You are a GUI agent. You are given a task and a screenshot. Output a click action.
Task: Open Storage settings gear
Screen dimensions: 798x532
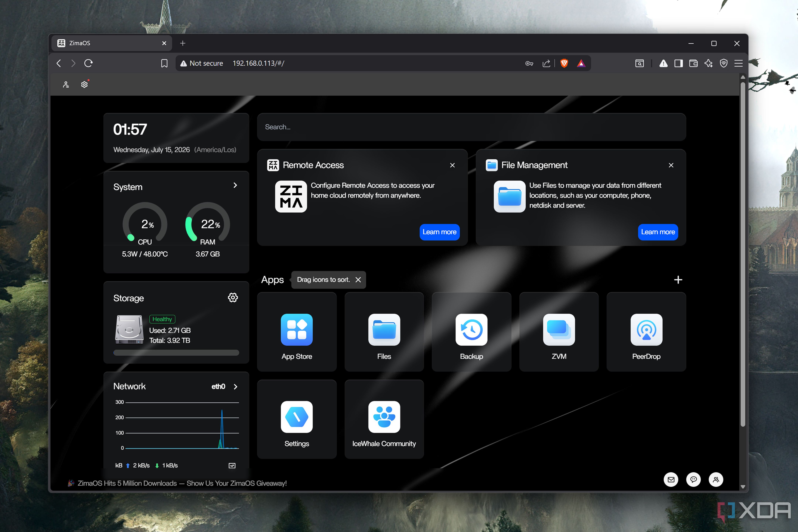(233, 298)
